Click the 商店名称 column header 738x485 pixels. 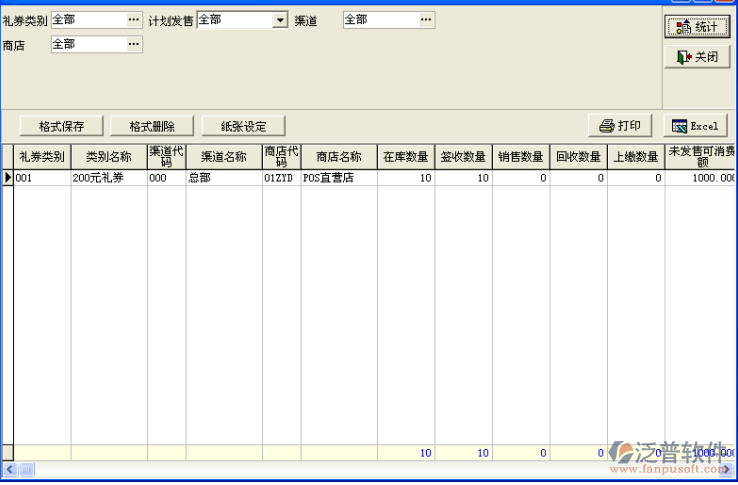338,157
